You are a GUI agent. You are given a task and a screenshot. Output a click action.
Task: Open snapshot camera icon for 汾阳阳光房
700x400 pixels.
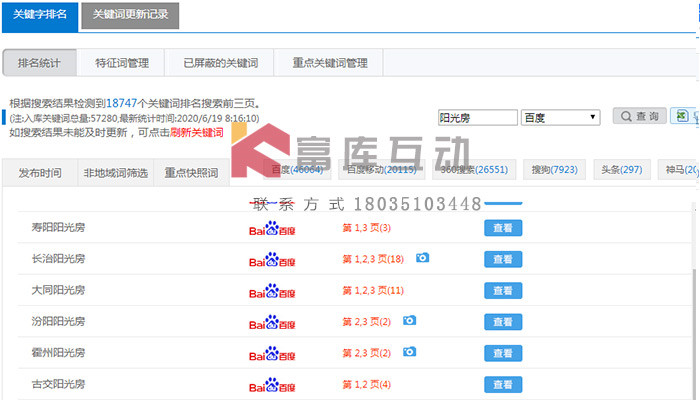point(409,321)
